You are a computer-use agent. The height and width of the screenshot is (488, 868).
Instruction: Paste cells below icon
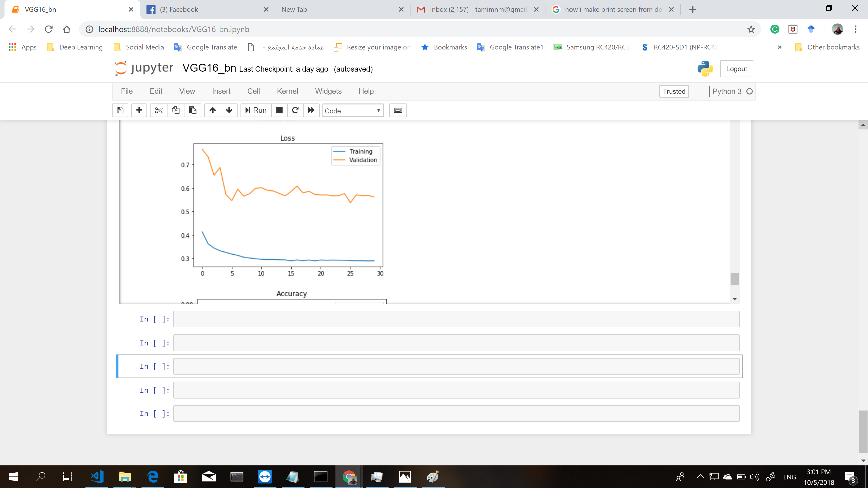click(192, 110)
